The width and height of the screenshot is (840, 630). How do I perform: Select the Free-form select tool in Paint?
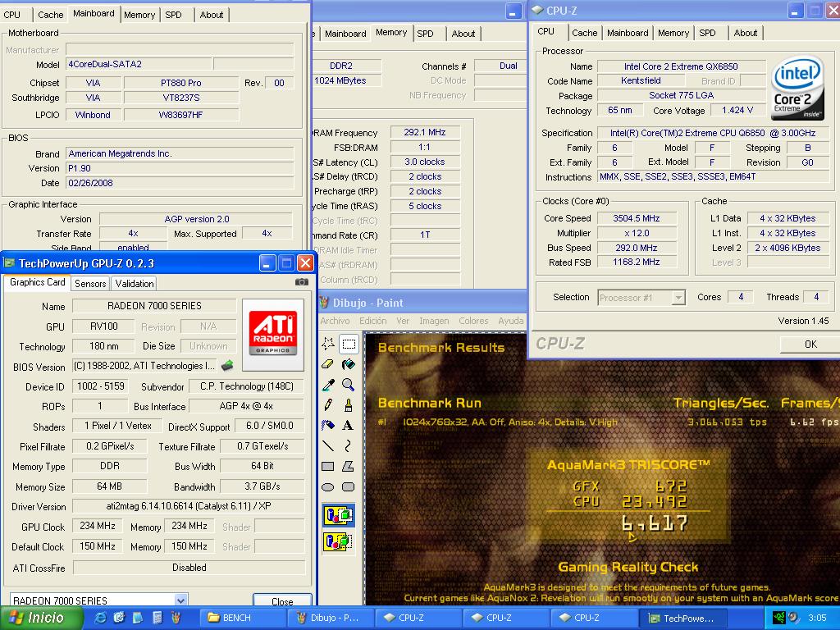pyautogui.click(x=328, y=344)
